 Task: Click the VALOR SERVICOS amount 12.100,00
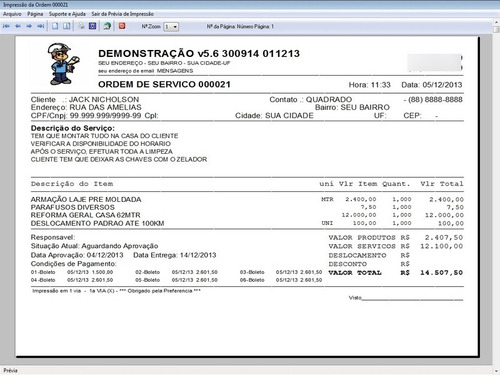click(x=441, y=246)
